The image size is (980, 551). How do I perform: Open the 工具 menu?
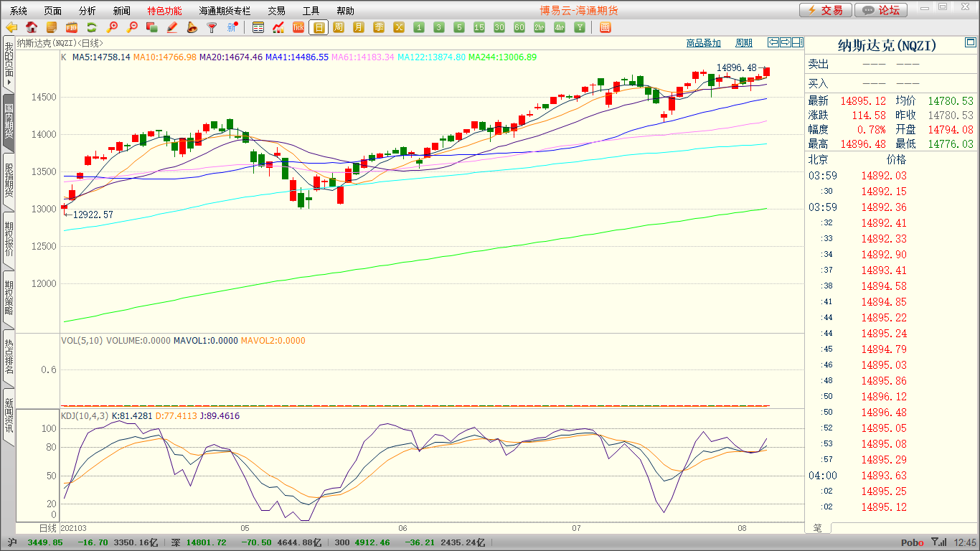pyautogui.click(x=311, y=11)
